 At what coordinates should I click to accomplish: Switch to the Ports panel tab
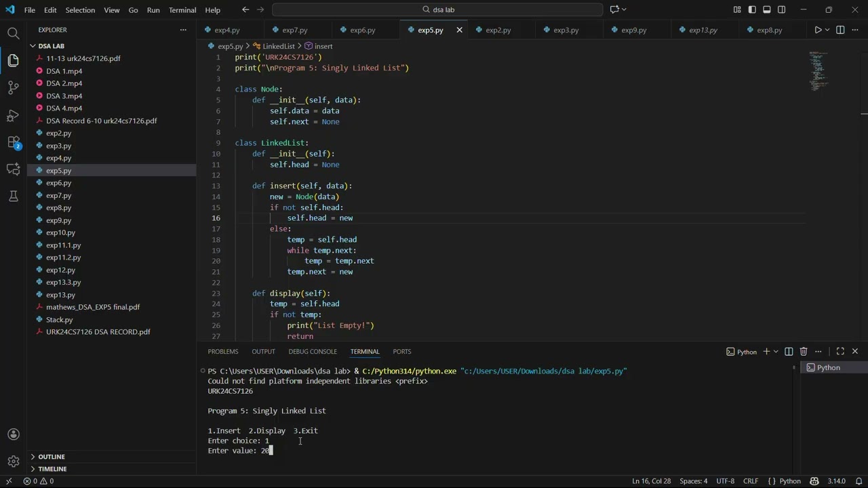(401, 352)
